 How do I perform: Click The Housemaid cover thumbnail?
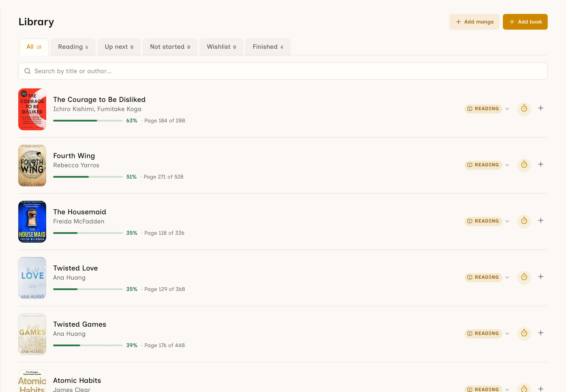point(32,222)
